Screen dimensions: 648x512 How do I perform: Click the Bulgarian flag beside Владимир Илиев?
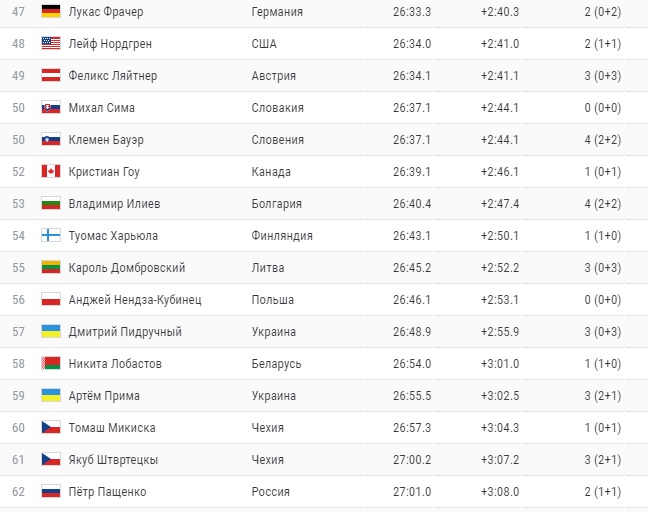tap(51, 204)
